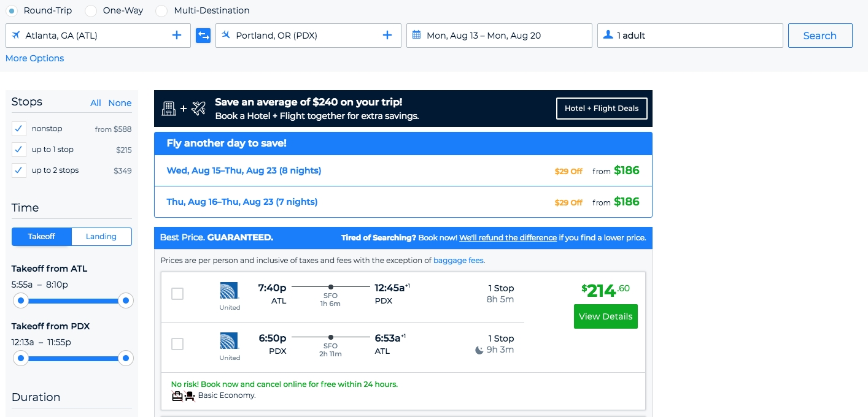Expand More Options

click(x=34, y=58)
